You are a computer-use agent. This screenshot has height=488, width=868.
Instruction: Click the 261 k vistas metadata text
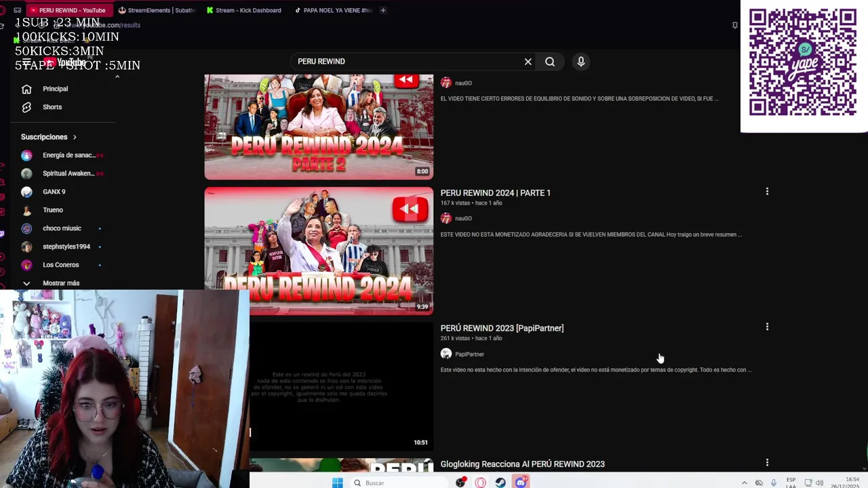point(455,338)
